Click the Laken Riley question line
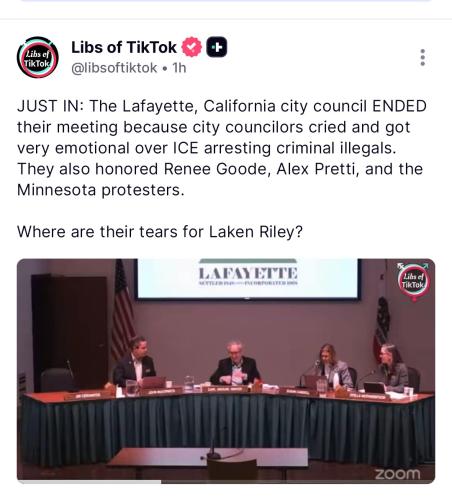Screen dimensions: 452x500 coord(160,232)
